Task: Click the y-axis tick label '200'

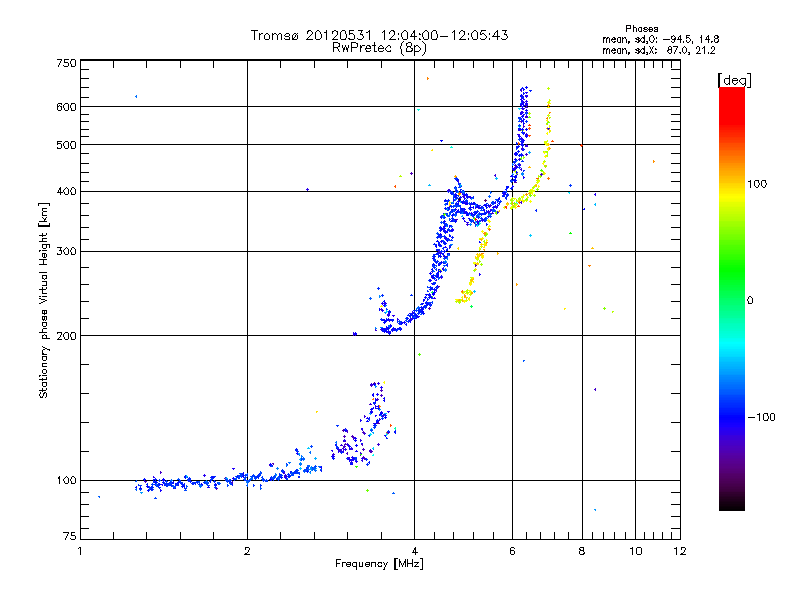Action: pyautogui.click(x=66, y=336)
